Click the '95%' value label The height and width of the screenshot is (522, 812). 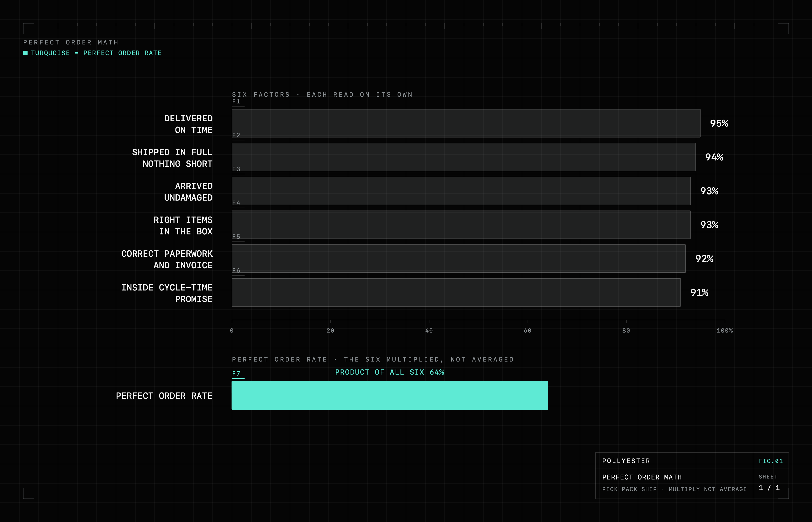pos(719,123)
